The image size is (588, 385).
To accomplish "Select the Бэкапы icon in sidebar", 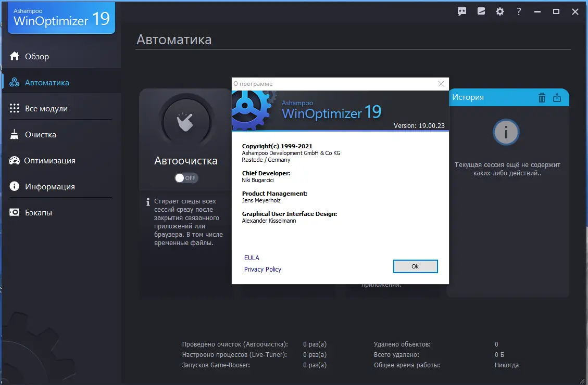I will tap(14, 212).
